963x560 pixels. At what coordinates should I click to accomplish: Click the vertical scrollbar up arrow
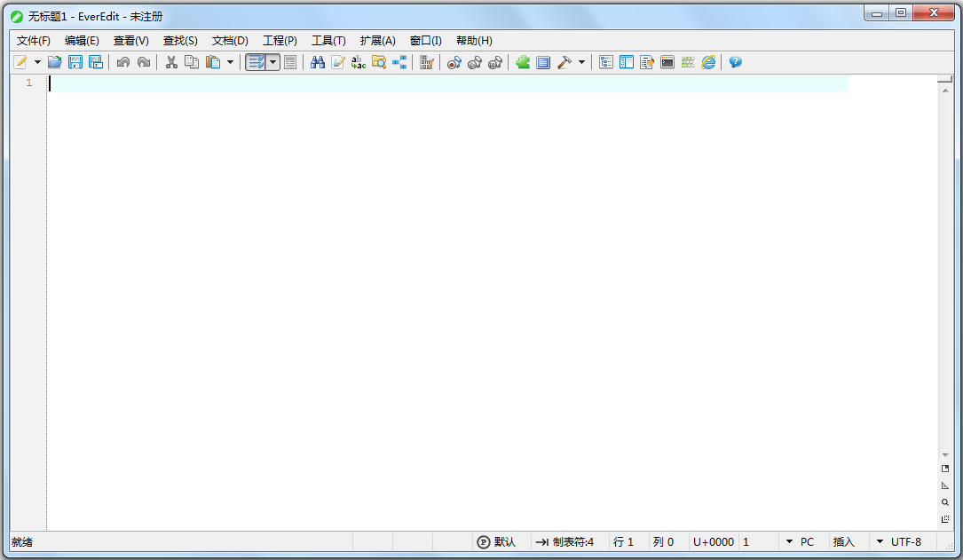[945, 91]
